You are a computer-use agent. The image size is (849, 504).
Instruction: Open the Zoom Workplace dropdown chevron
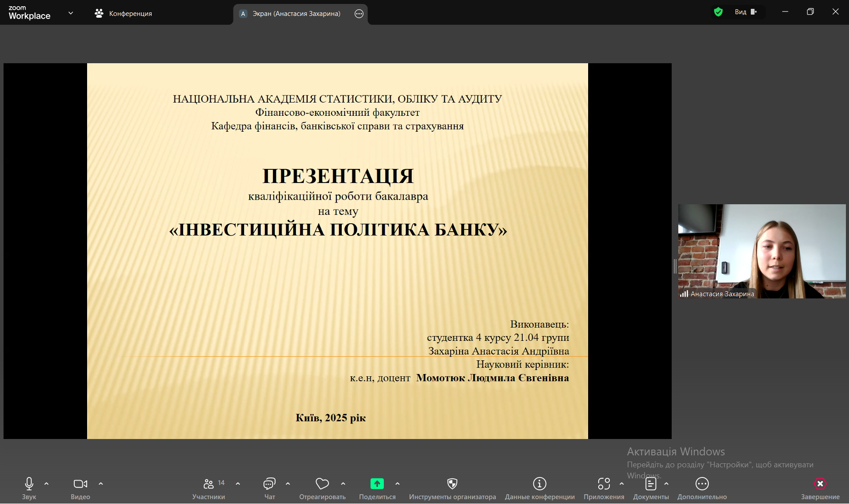pos(71,13)
